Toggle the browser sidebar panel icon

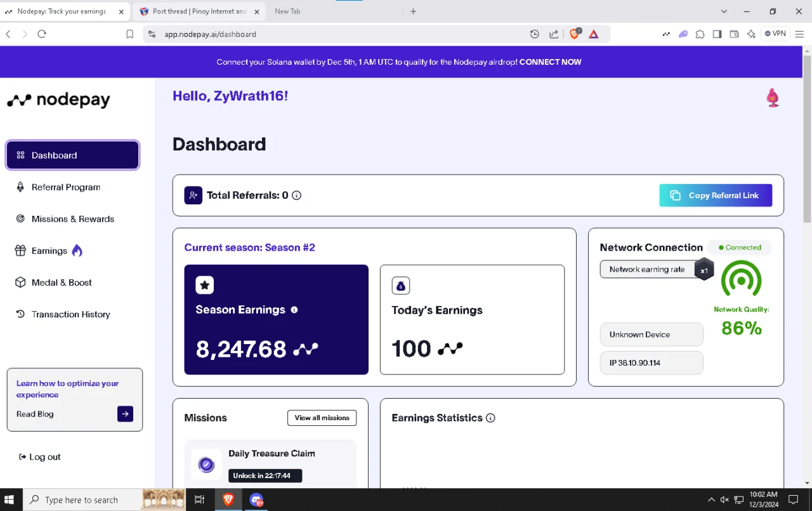point(717,34)
